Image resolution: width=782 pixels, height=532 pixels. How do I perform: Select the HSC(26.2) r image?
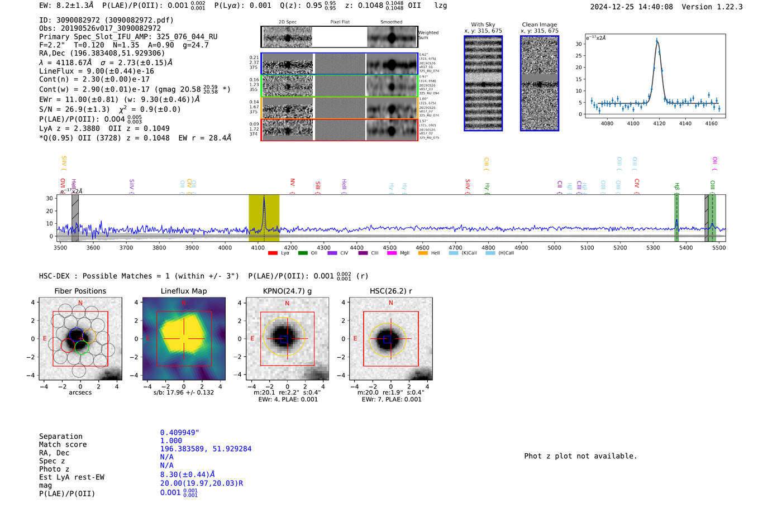[x=390, y=339]
